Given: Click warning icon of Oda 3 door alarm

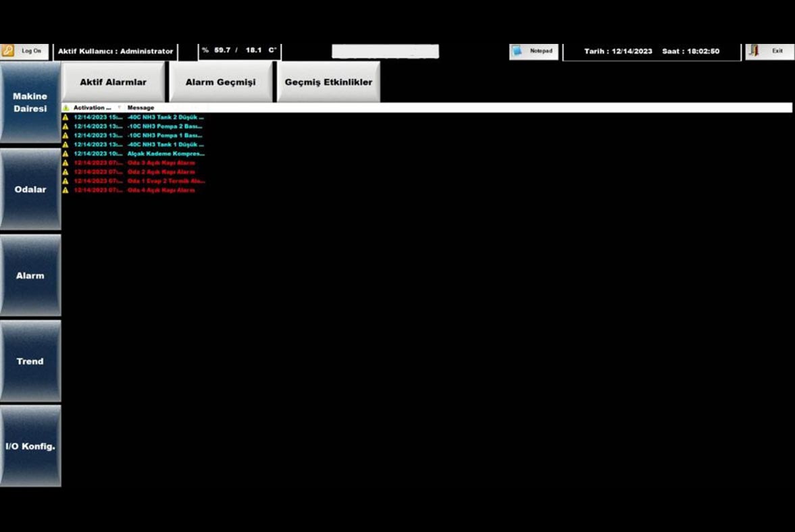Looking at the screenshot, I should tap(66, 163).
